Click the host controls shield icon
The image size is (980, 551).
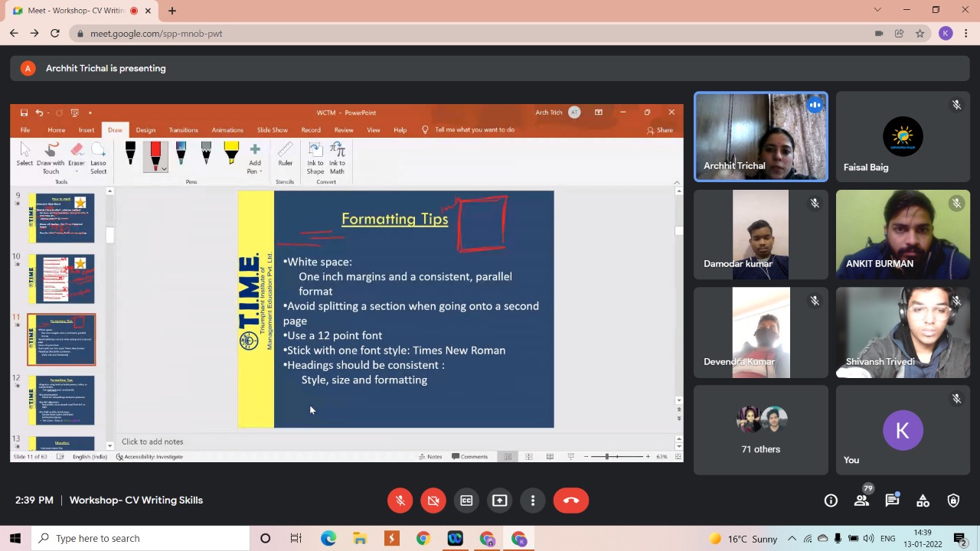953,500
